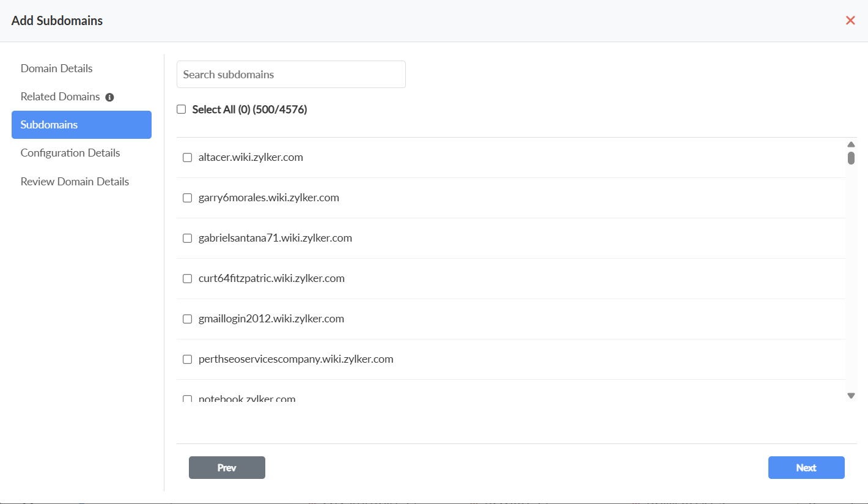Enable the gabrielsantana71.wiki.zylker.com checkbox
The width and height of the screenshot is (868, 504).
(188, 239)
